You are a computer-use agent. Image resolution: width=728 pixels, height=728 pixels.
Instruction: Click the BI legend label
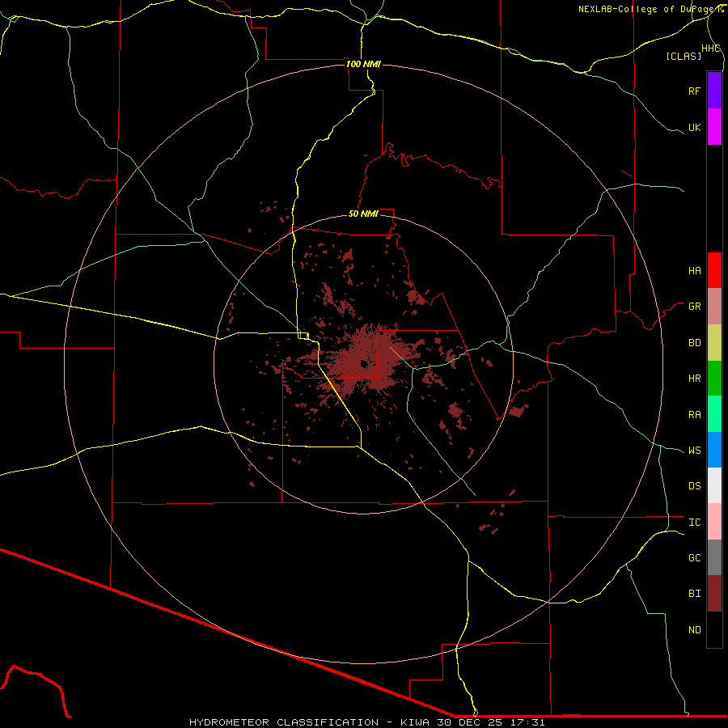(x=694, y=594)
